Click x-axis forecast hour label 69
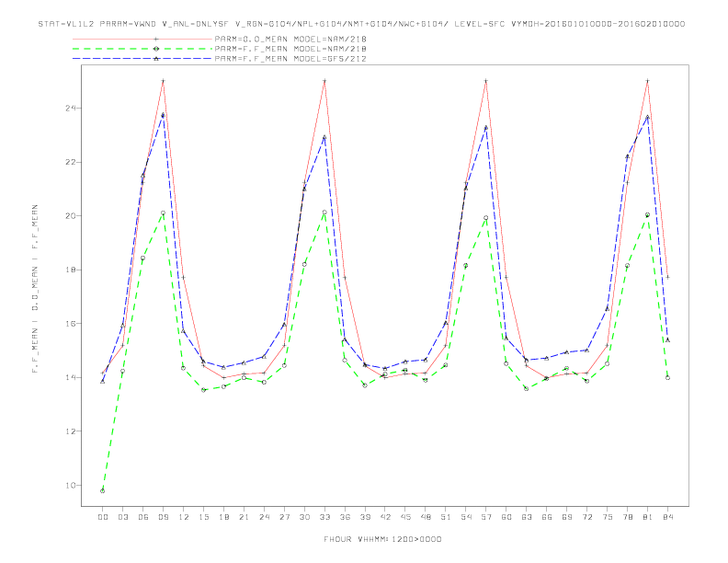728x563 pixels. (x=567, y=517)
